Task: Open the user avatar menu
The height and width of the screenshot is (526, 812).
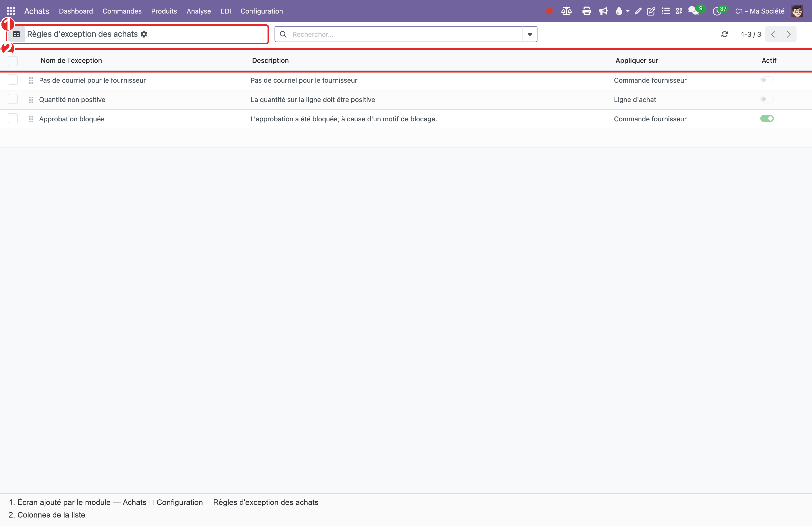Action: (797, 11)
